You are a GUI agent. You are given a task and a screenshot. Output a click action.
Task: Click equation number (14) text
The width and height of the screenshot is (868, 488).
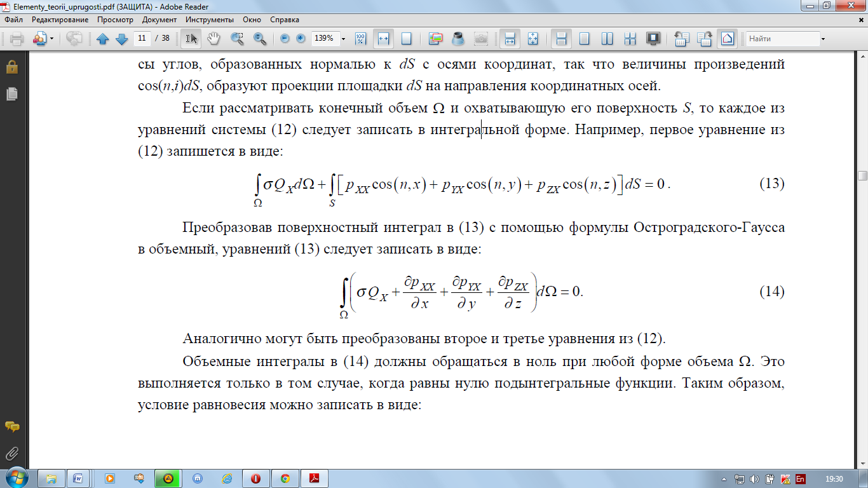(772, 292)
